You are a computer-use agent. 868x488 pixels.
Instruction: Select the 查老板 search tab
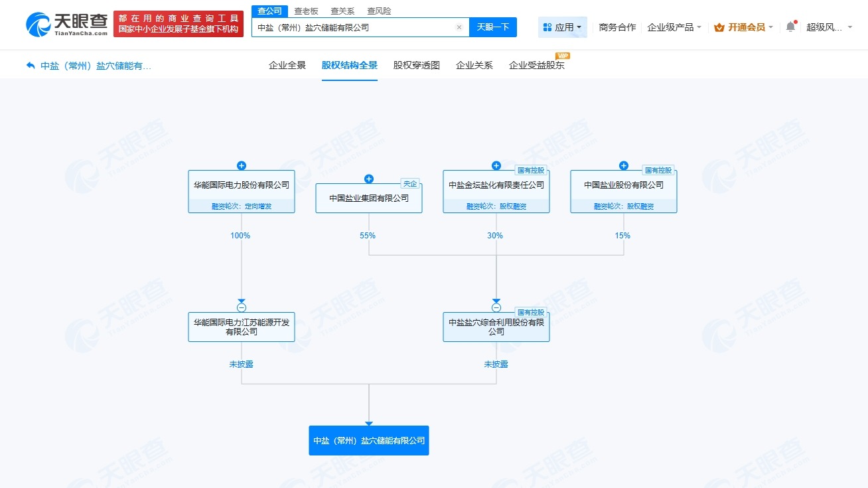[x=306, y=11]
